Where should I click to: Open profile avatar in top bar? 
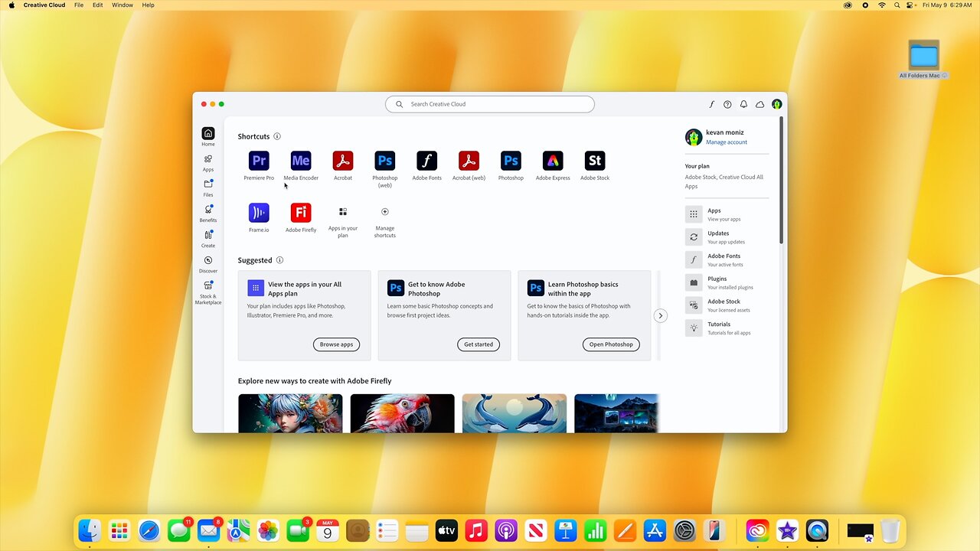(x=776, y=104)
